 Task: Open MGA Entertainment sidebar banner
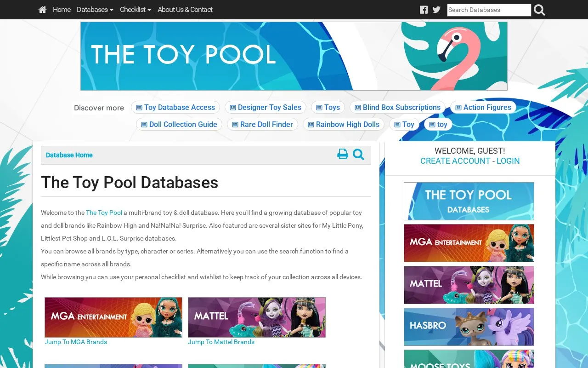click(x=469, y=243)
